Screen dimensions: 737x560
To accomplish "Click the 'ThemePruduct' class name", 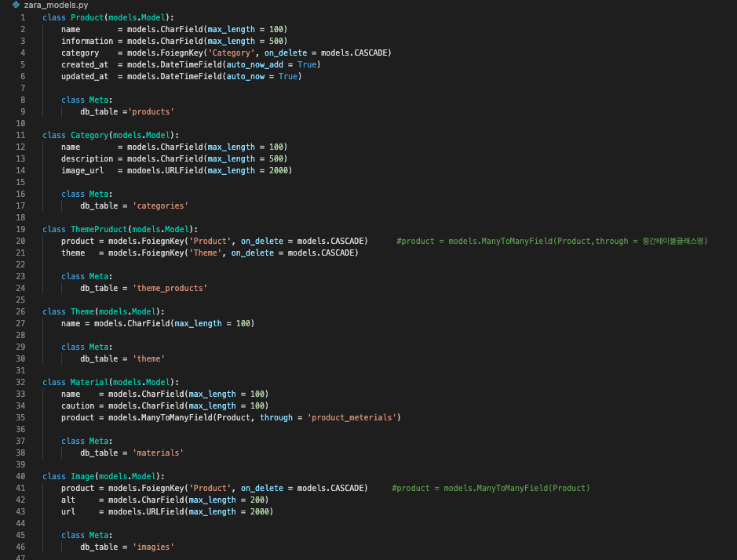I will pyautogui.click(x=99, y=229).
